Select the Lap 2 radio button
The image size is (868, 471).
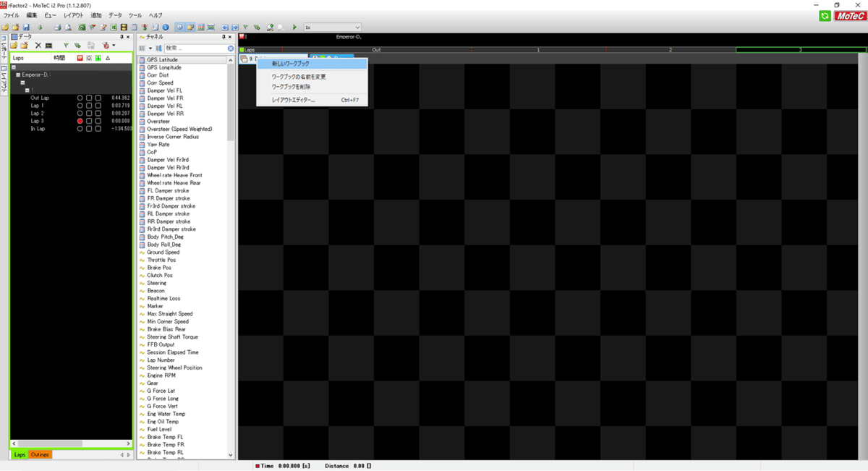click(x=80, y=114)
